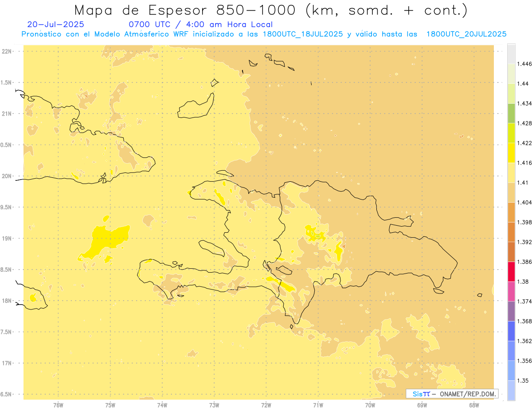Viewport: 532px width, 411px height.
Task: Click the latitude label '22N'
Action: (x=7, y=51)
